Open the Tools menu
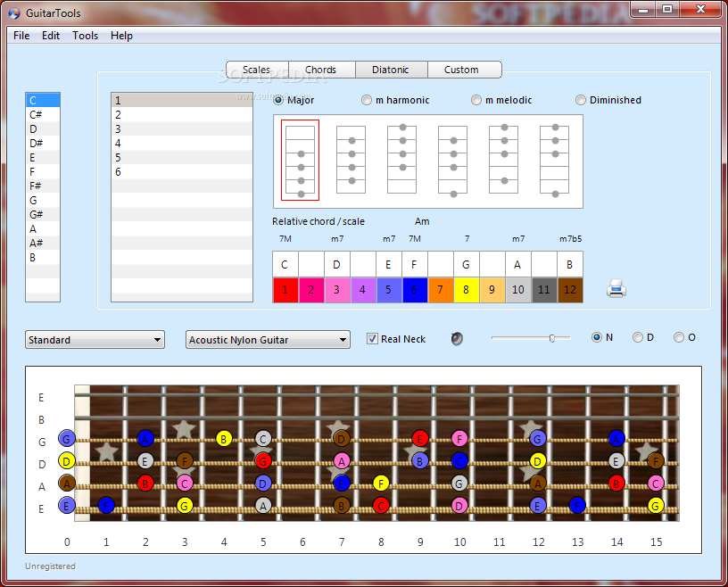This screenshot has width=728, height=587. pos(85,36)
